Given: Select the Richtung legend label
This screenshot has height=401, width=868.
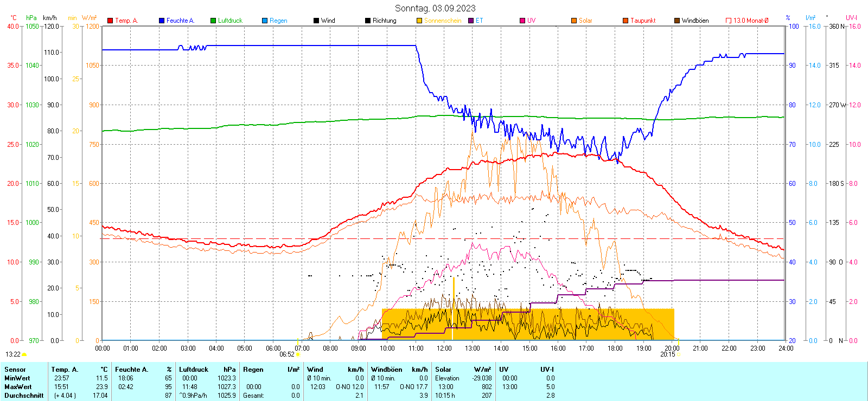Looking at the screenshot, I should pyautogui.click(x=384, y=21).
